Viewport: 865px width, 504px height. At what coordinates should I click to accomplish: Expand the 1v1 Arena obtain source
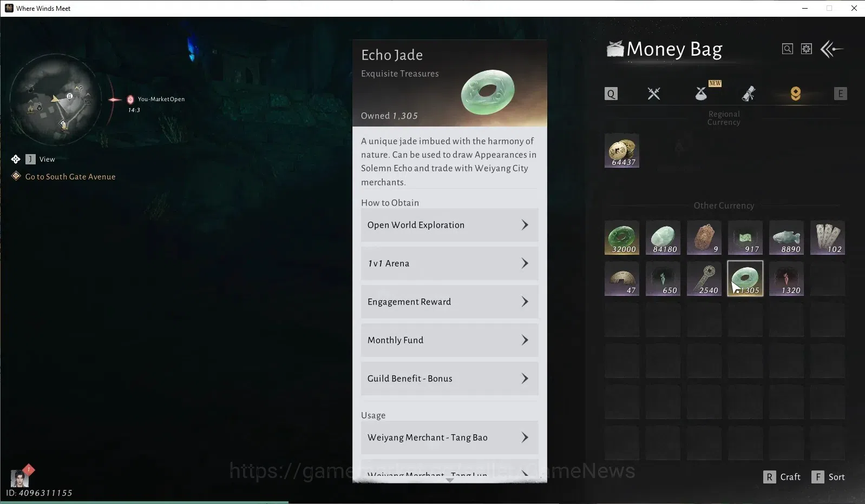point(449,263)
